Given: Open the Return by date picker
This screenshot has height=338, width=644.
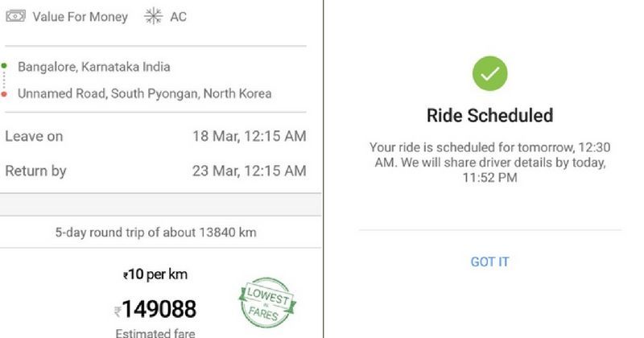Looking at the screenshot, I should coord(35,171).
